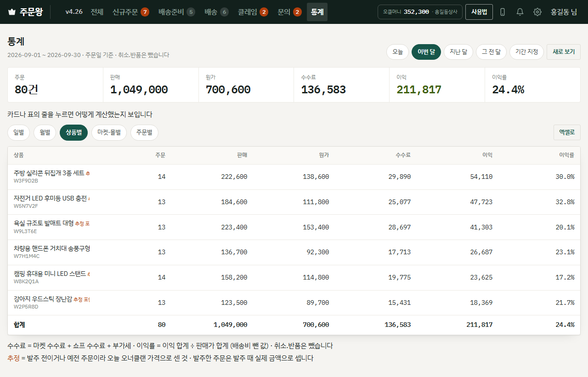Go to the 배송준비 tab

pyautogui.click(x=177, y=12)
